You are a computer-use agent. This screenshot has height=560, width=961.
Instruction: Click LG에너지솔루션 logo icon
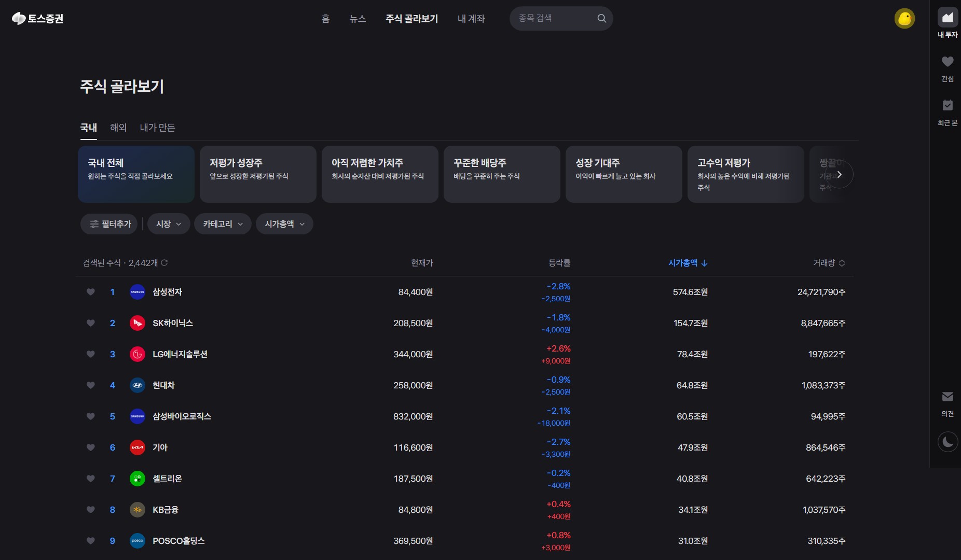tap(138, 354)
